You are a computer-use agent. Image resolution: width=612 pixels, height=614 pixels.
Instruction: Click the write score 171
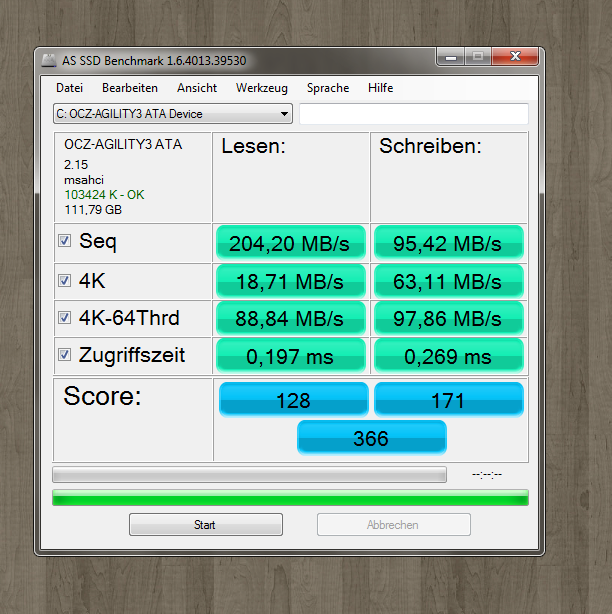(x=449, y=400)
